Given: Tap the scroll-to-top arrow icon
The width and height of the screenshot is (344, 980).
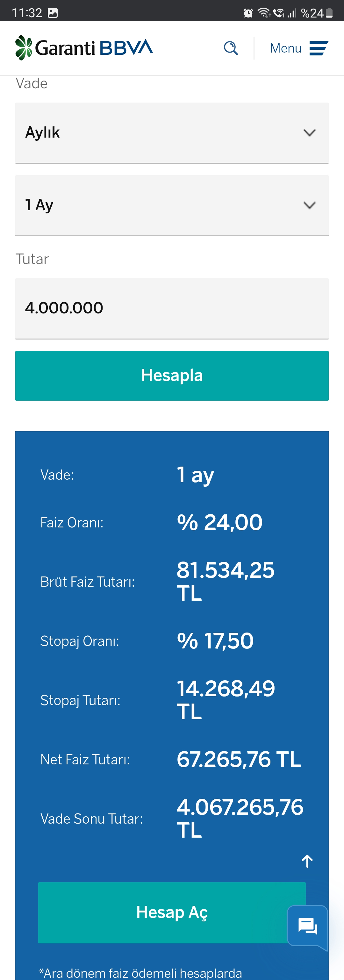Looking at the screenshot, I should (x=307, y=861).
